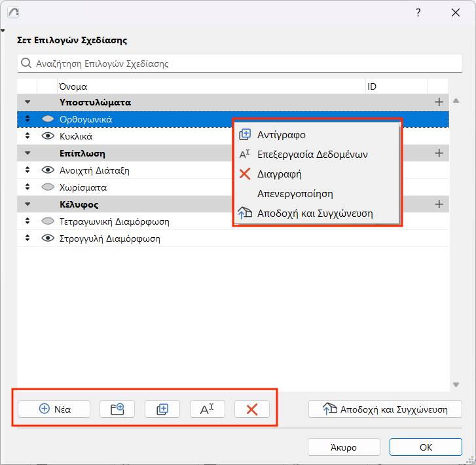Viewport: 476px width, 465px height.
Task: Toggle eye visibility for Ανοιχτή Διάταξη
Action: pyautogui.click(x=47, y=170)
